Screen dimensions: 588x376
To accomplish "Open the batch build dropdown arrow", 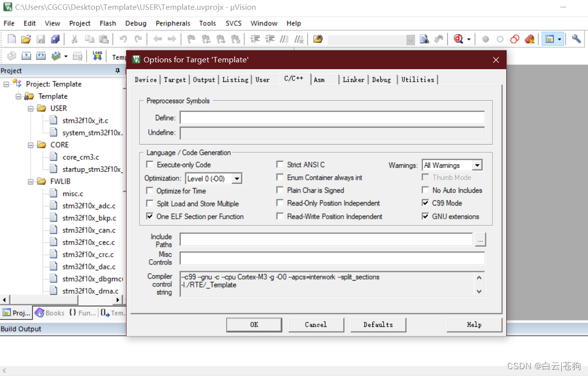I will pyautogui.click(x=66, y=56).
